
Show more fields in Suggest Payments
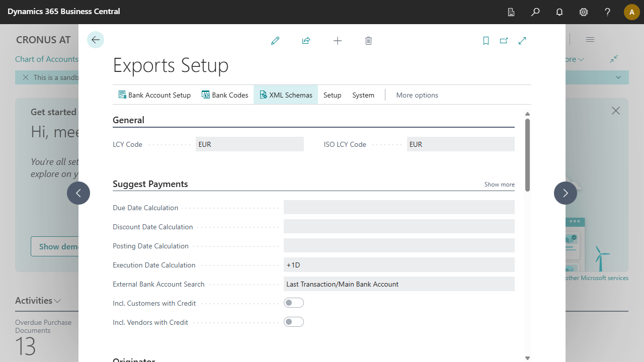coord(499,185)
